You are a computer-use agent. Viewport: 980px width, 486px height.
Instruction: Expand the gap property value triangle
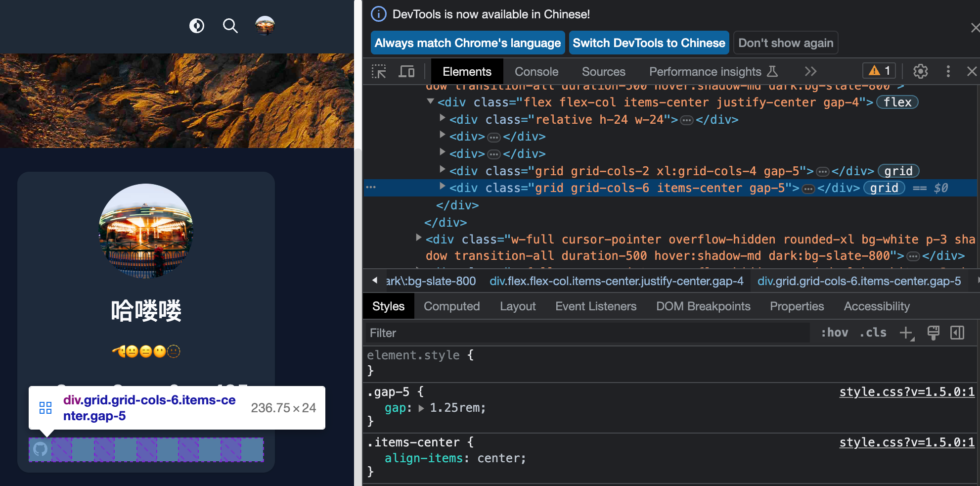[x=422, y=408]
